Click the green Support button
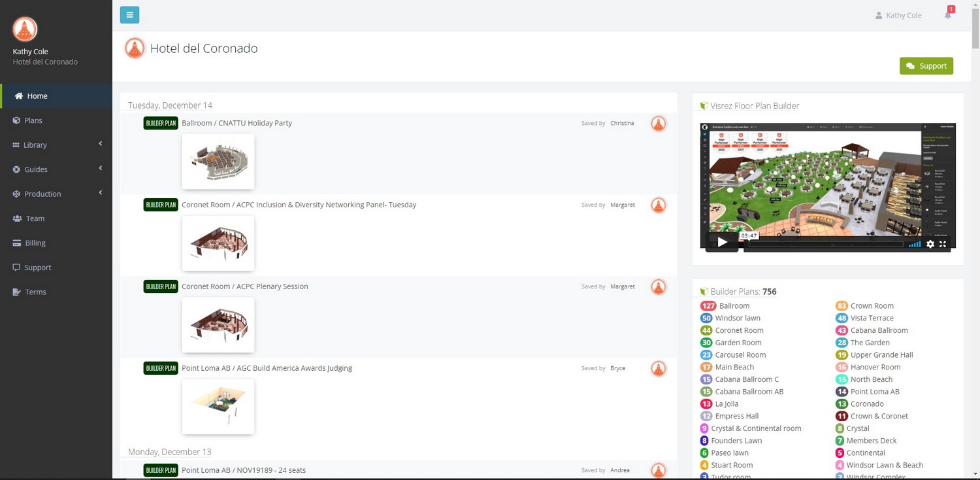980x480 pixels. pos(926,66)
